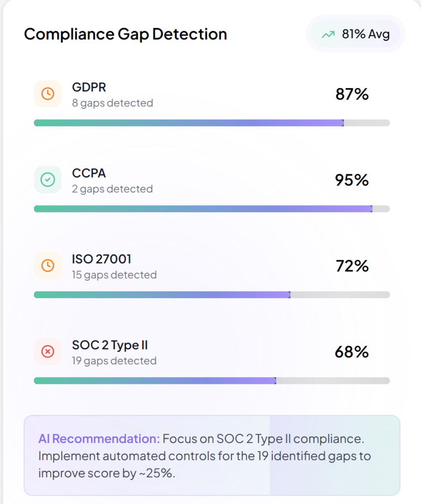Click the 81% Avg badge
This screenshot has height=504, width=421.
356,34
